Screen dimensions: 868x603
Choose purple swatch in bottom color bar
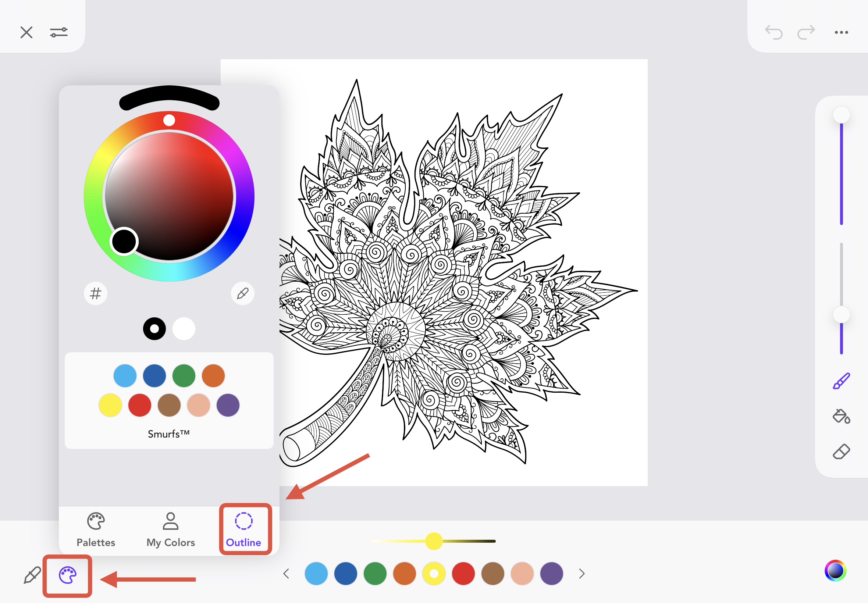click(x=552, y=574)
